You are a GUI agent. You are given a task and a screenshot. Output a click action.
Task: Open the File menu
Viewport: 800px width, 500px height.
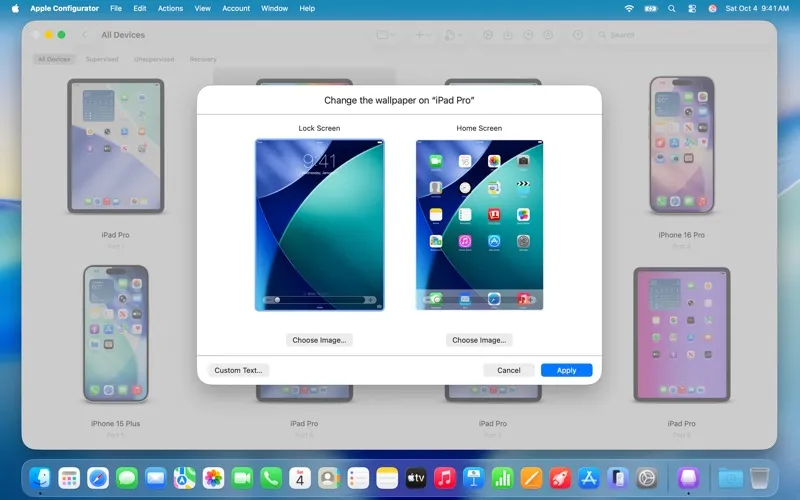pos(116,8)
